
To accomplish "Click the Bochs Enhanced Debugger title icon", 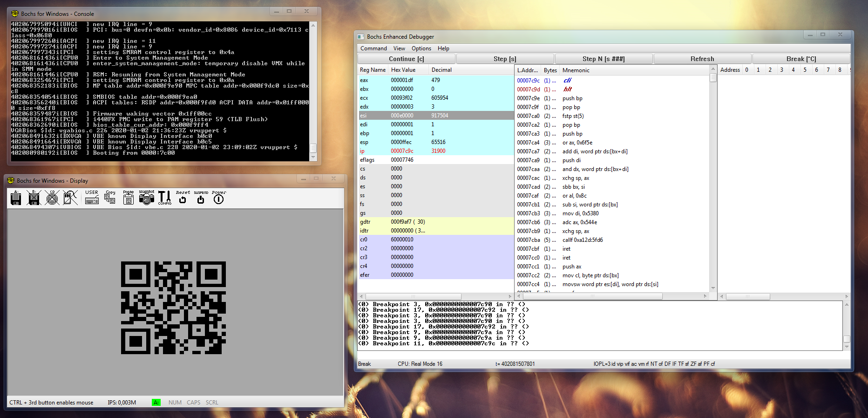I will (361, 36).
